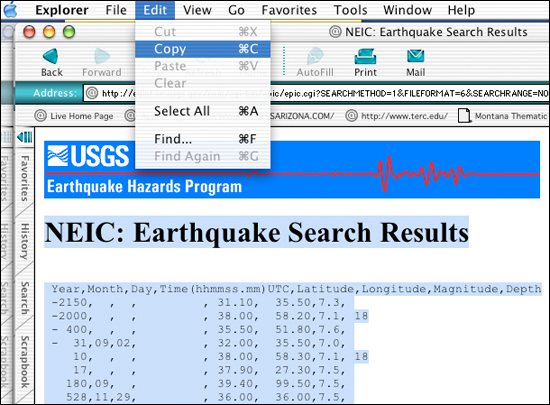Viewport: 550px width, 405px height.
Task: Open the File menu
Action: [116, 10]
